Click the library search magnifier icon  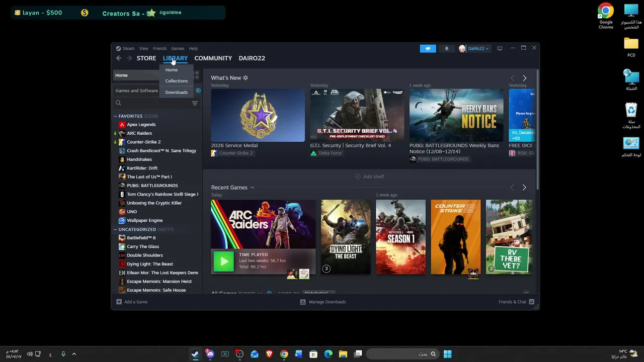point(118,103)
